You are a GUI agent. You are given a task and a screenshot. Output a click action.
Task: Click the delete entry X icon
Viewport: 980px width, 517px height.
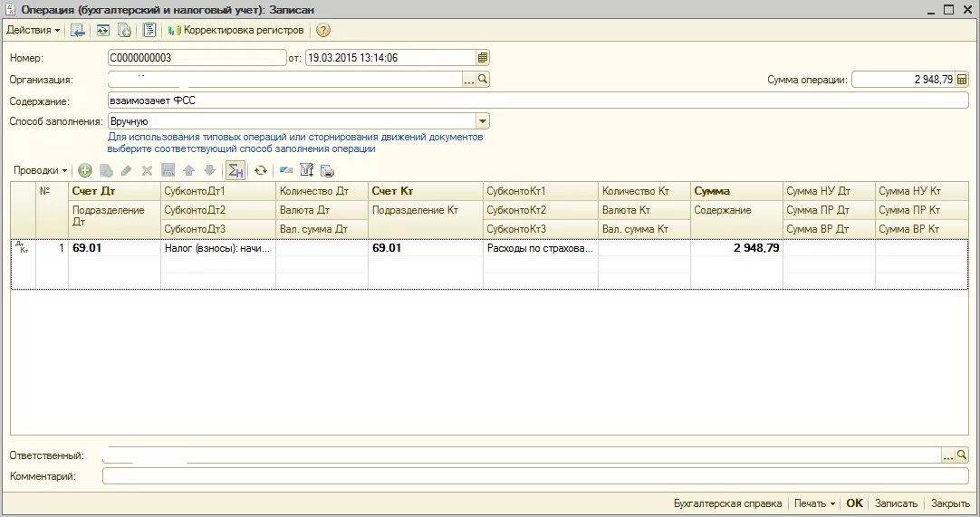tap(147, 170)
